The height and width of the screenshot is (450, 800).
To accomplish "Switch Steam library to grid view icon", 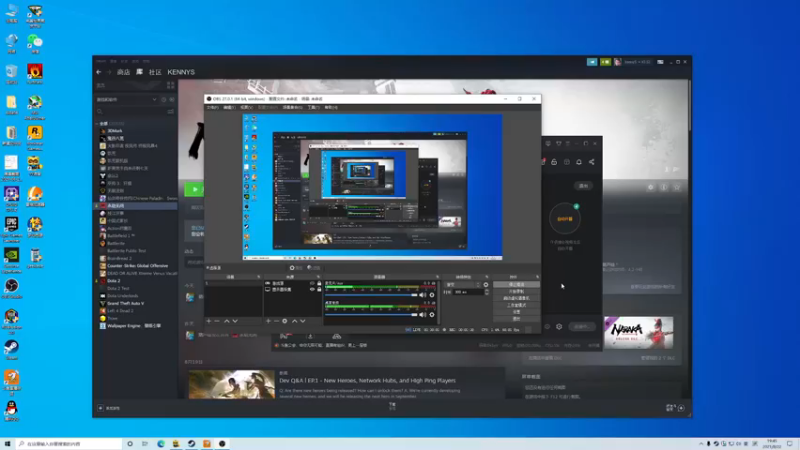I will 170,85.
